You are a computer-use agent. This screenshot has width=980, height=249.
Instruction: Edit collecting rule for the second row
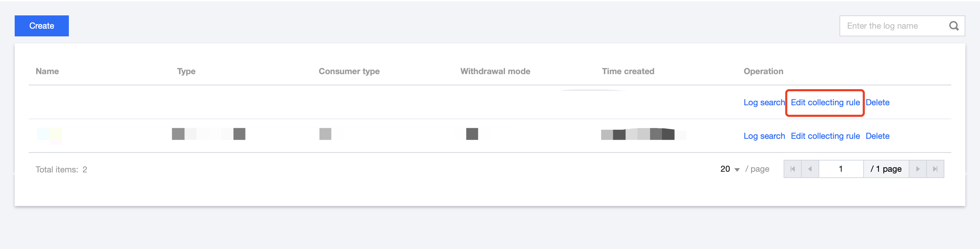pyautogui.click(x=825, y=136)
